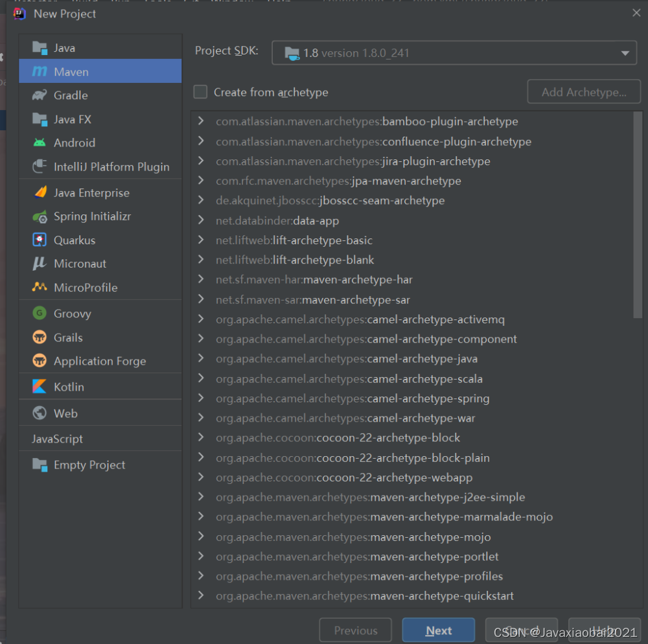Select Kotlin project type label
Screen dimensions: 648x644
69,387
